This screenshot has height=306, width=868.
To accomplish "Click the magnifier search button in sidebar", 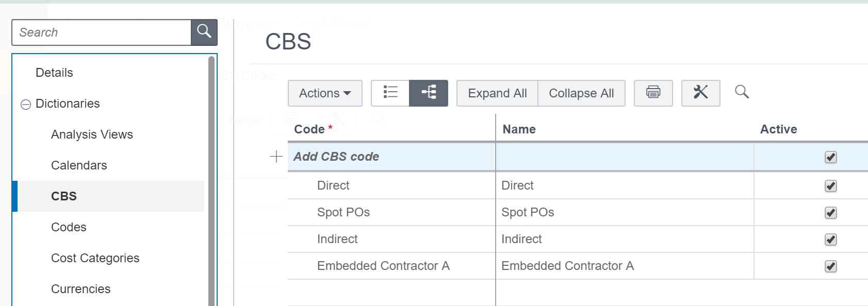I will pos(204,32).
